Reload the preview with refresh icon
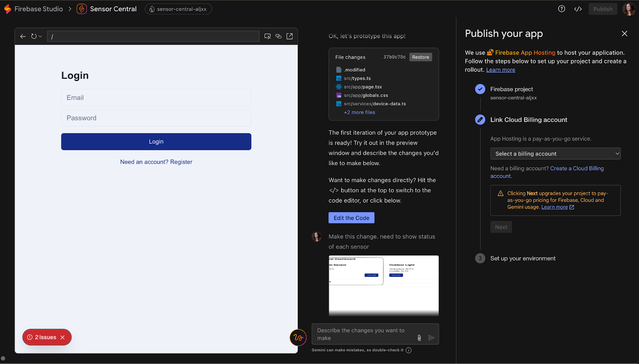 [x=34, y=36]
